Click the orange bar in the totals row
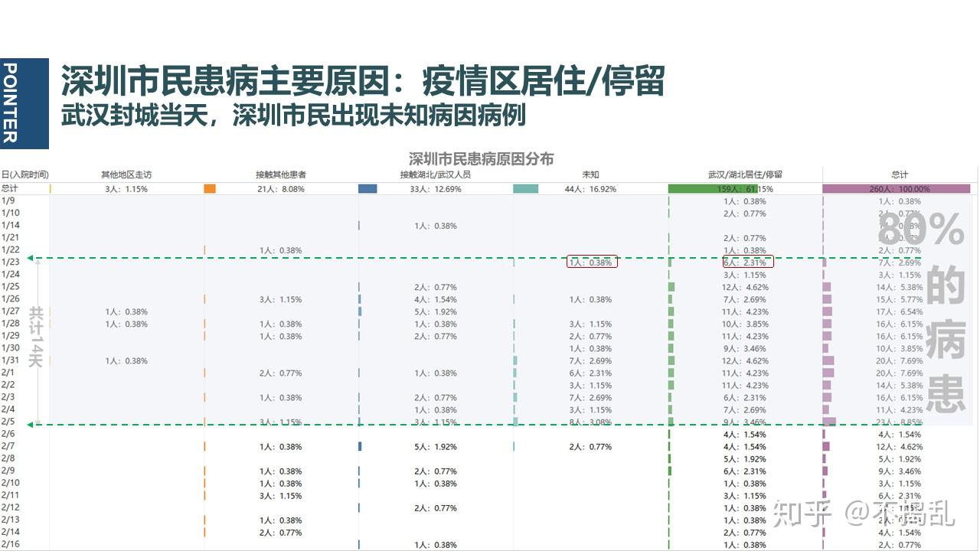Screen dimensions: 980x551 click(x=210, y=188)
